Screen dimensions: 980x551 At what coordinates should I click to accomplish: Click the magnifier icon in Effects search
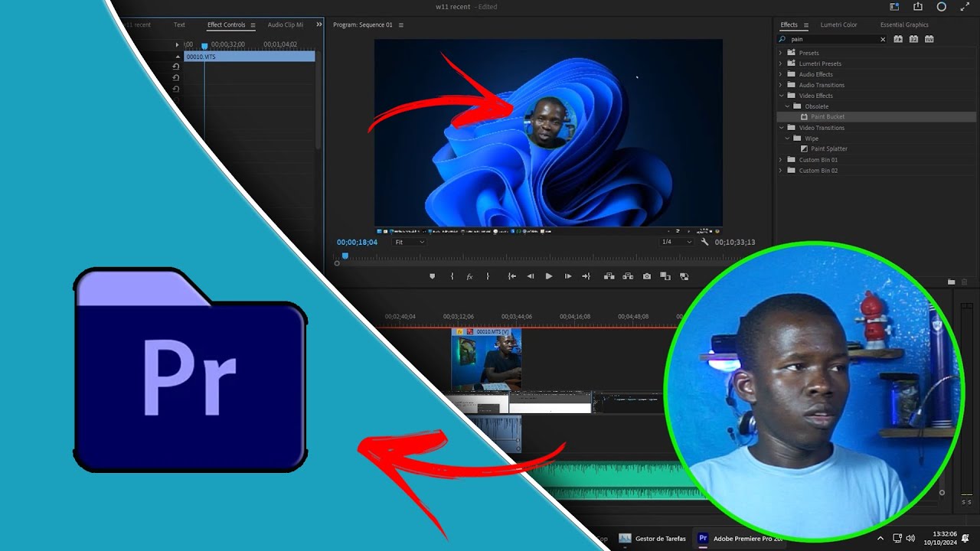coord(782,39)
